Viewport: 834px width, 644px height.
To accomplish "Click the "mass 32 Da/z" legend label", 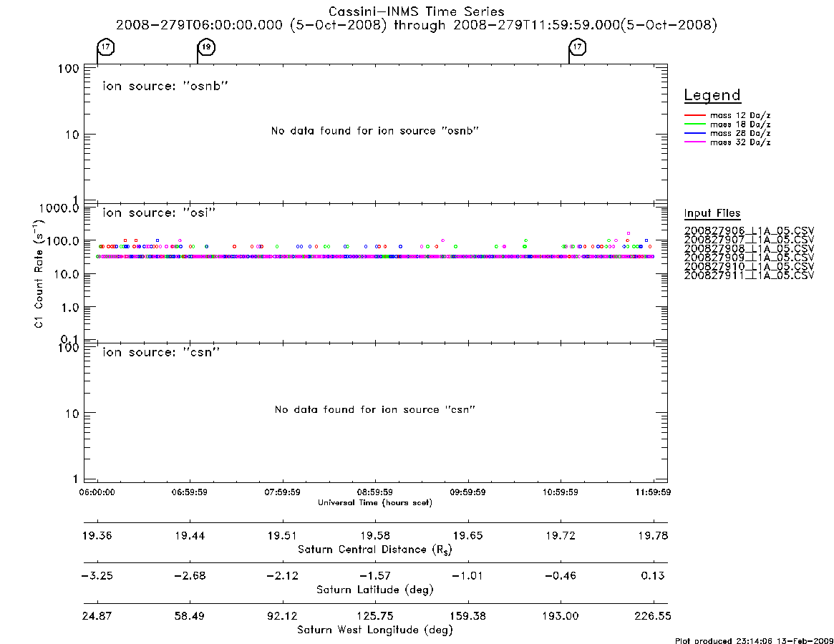I will coord(740,142).
